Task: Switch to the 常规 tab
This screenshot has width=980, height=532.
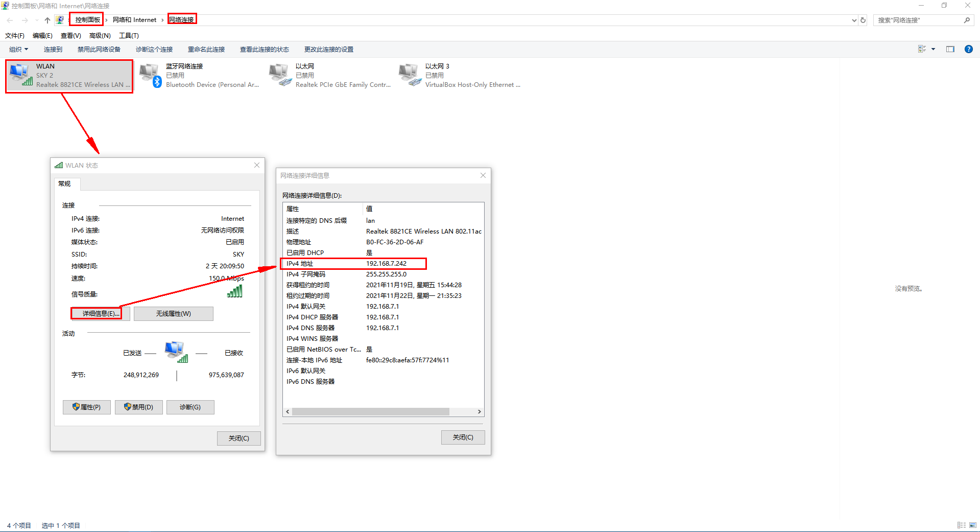Action: click(x=64, y=183)
